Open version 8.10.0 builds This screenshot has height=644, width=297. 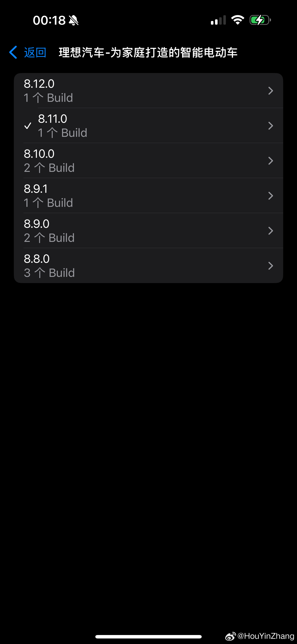pos(148,161)
